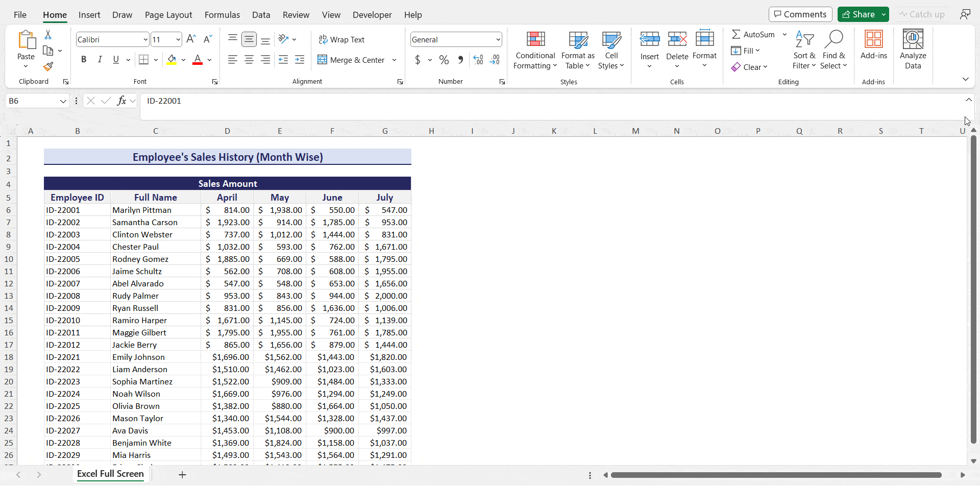Image resolution: width=980 pixels, height=486 pixels.
Task: Click the Comments button
Action: click(x=800, y=14)
